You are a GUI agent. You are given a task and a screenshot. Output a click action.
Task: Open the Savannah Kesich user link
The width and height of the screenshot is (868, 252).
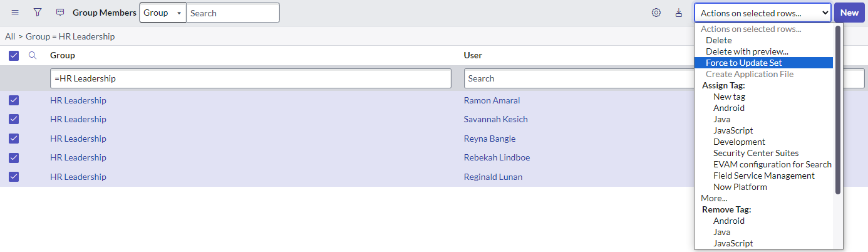[495, 119]
